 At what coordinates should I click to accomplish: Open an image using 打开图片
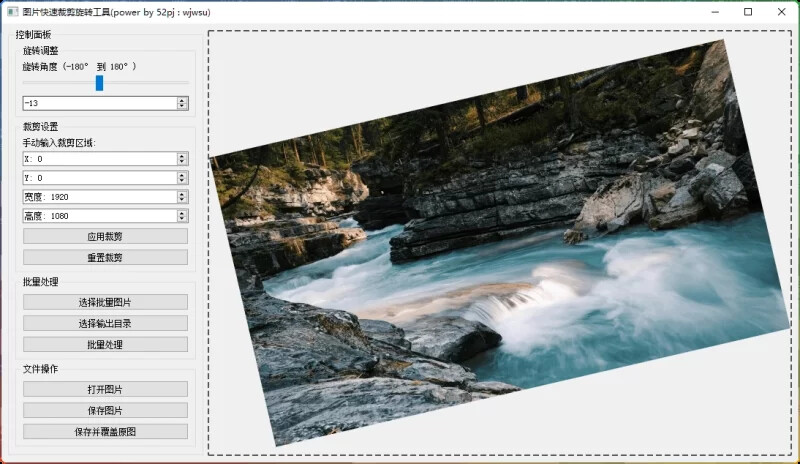[105, 389]
